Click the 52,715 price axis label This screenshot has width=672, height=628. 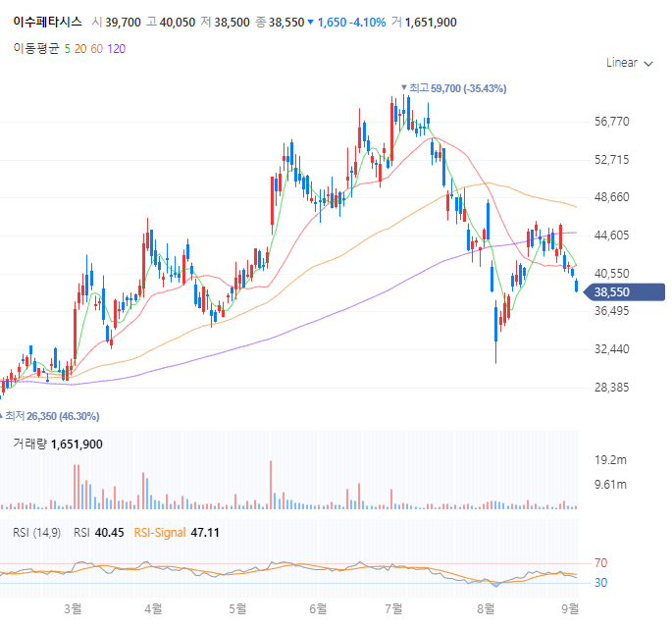(x=611, y=160)
